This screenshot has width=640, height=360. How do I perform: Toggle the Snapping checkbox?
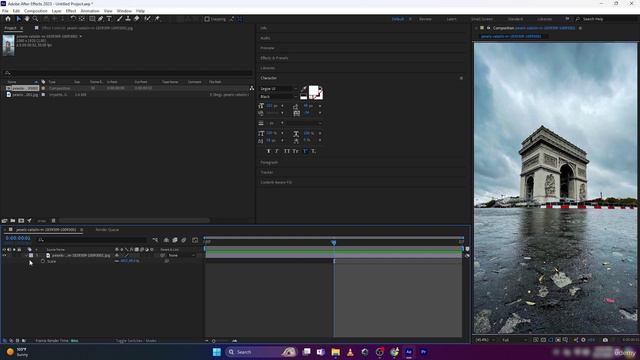coord(207,19)
